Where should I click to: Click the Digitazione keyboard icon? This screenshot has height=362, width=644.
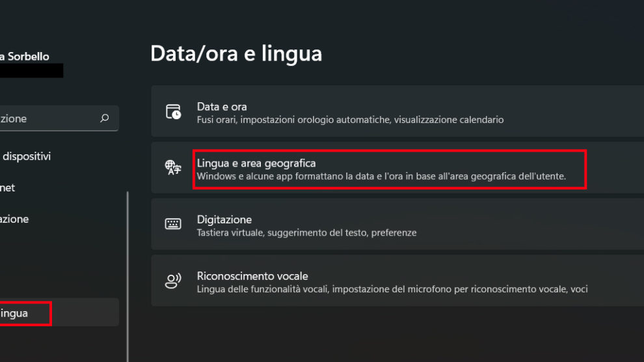pos(173,224)
